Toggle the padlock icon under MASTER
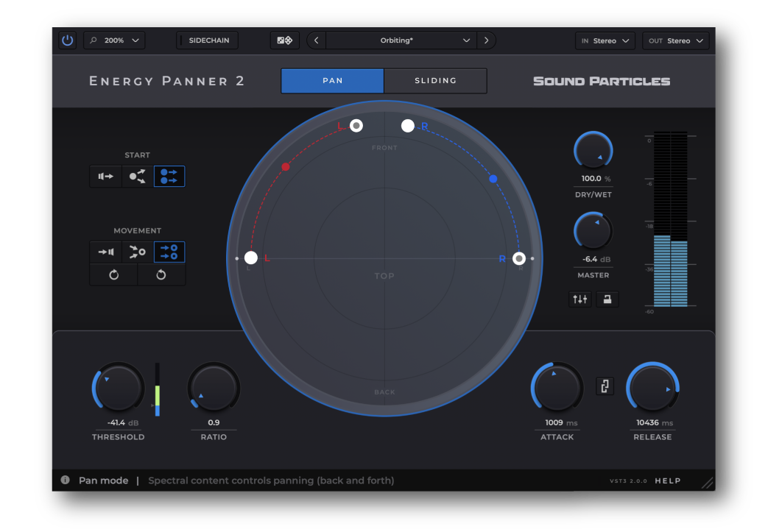This screenshot has width=768, height=532. pyautogui.click(x=607, y=299)
